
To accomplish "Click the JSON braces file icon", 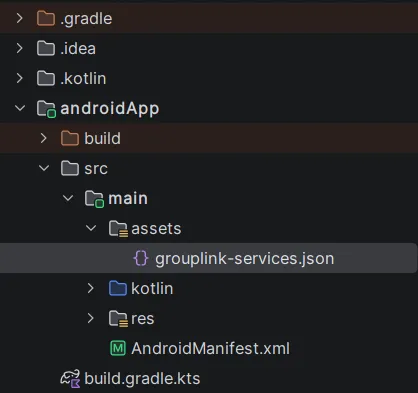I will point(141,258).
